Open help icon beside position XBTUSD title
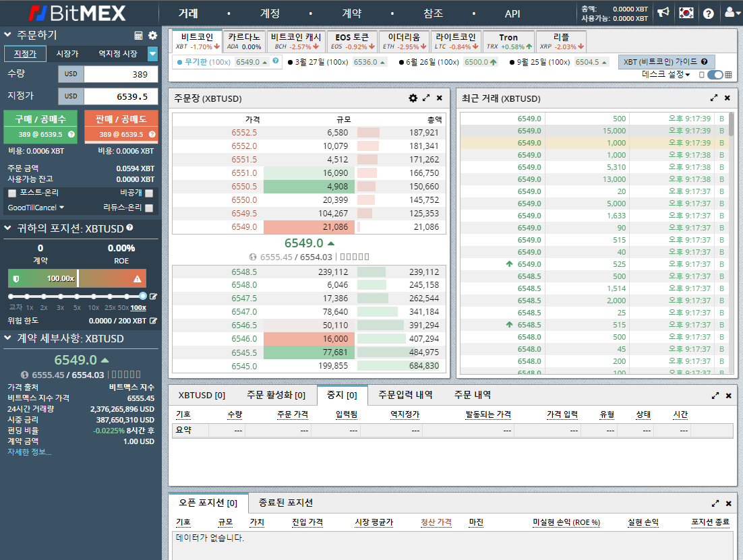Viewport: 743px width, 560px height. [130, 227]
